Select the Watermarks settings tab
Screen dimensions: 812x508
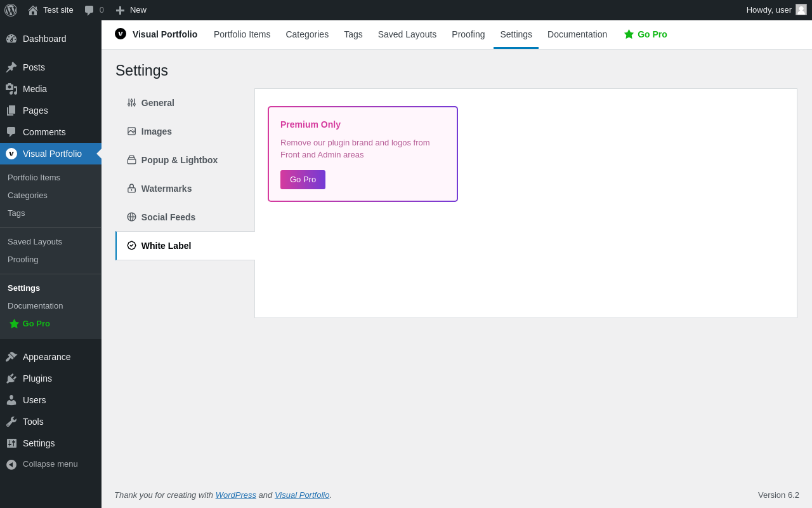[166, 189]
